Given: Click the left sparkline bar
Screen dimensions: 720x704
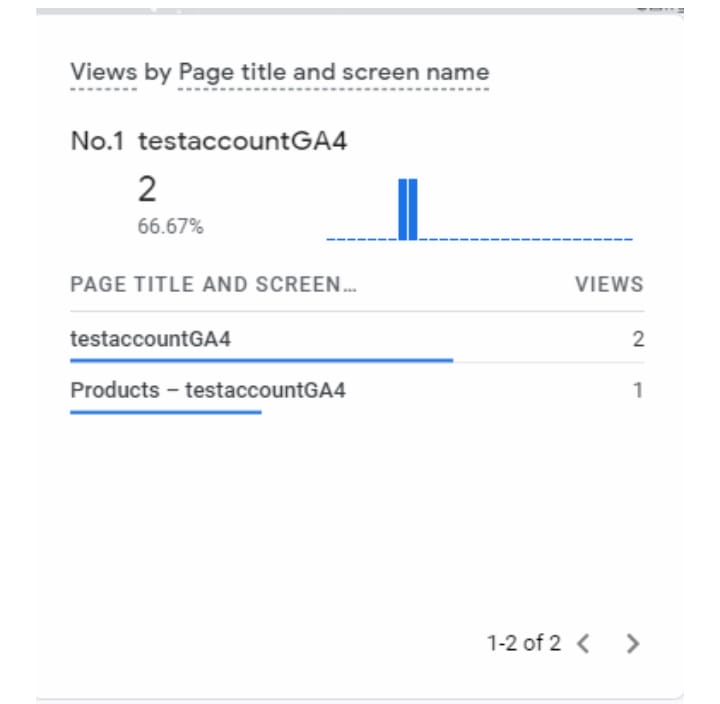Looking at the screenshot, I should [x=403, y=209].
